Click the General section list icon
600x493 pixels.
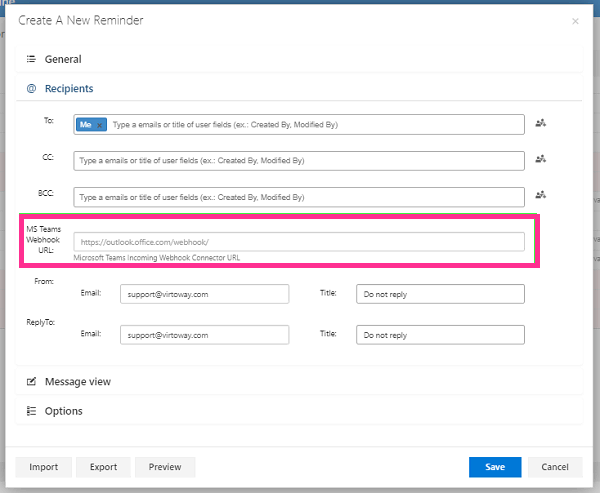(x=31, y=59)
